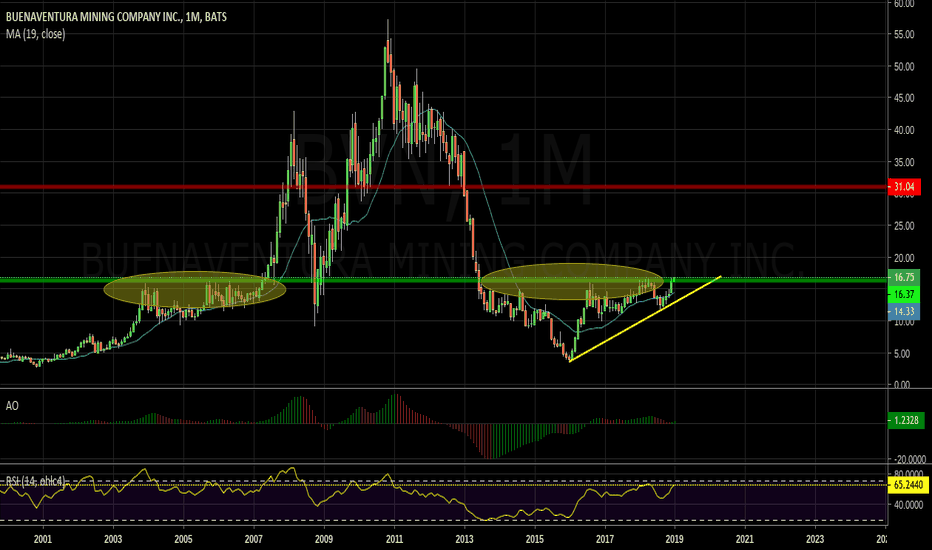
Task: Select the left yellow ellipse drawing
Action: (x=195, y=290)
